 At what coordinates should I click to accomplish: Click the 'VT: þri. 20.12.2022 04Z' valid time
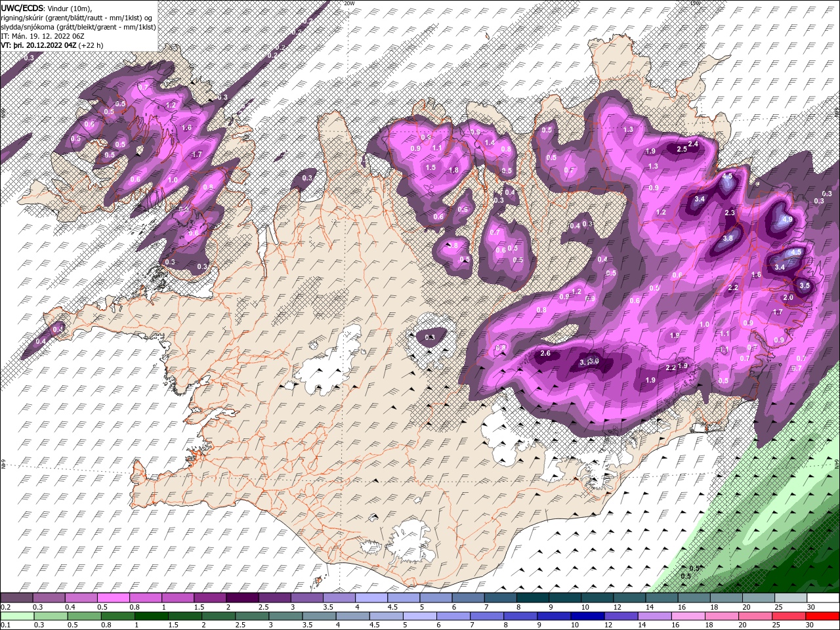tap(38, 45)
